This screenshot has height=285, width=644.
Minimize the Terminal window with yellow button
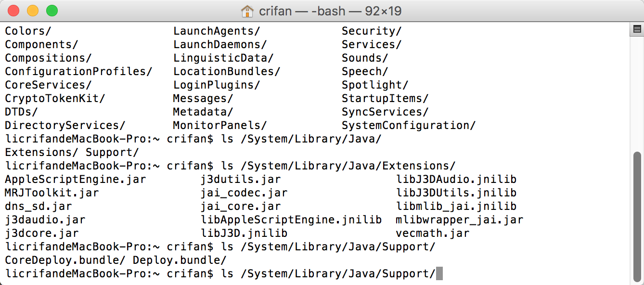point(33,11)
